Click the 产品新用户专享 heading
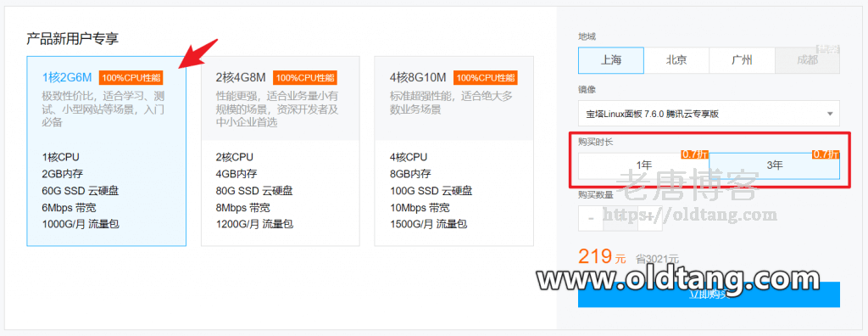 point(73,38)
